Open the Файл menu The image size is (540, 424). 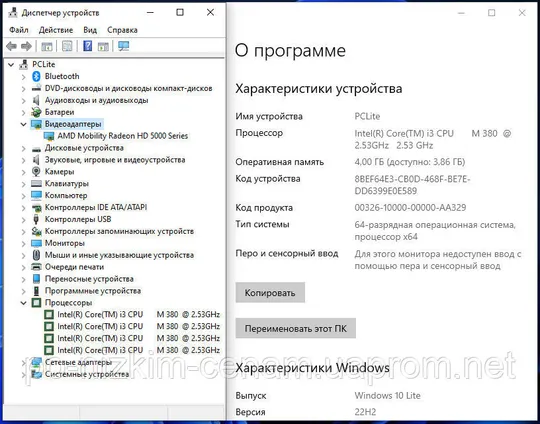click(x=19, y=30)
